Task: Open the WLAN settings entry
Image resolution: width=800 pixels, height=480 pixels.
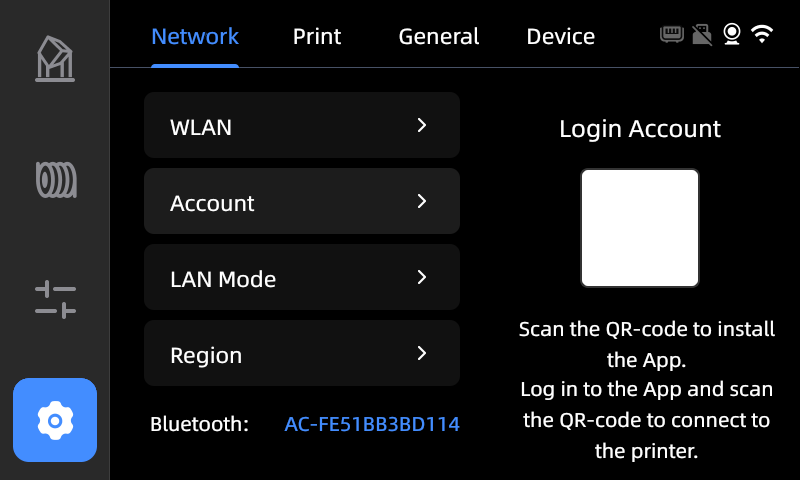Action: (x=302, y=125)
